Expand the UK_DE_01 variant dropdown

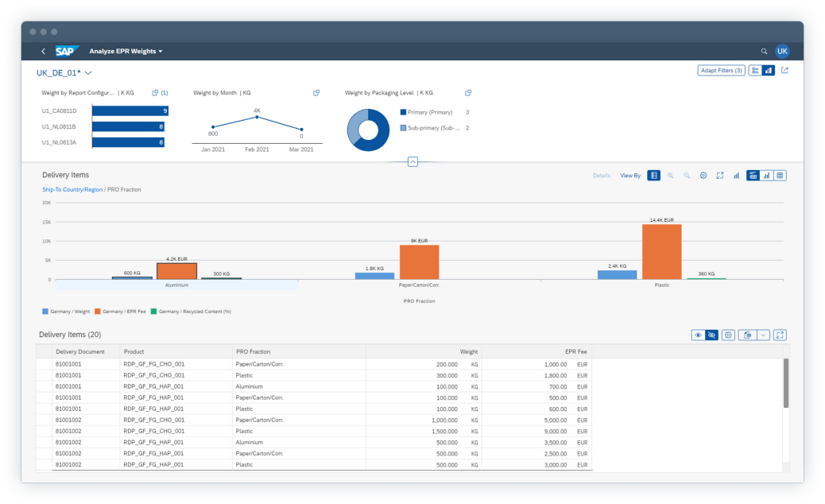click(x=87, y=73)
